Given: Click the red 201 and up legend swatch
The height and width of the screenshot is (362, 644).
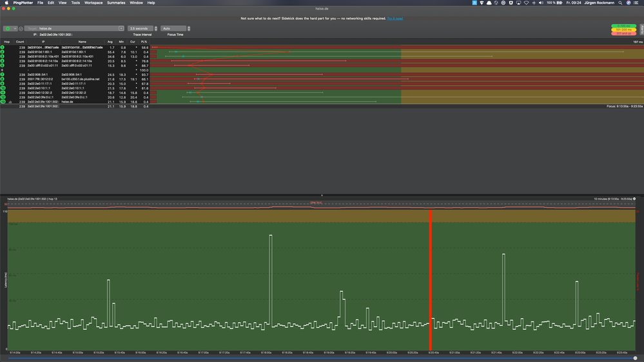Looking at the screenshot, I should [x=623, y=33].
